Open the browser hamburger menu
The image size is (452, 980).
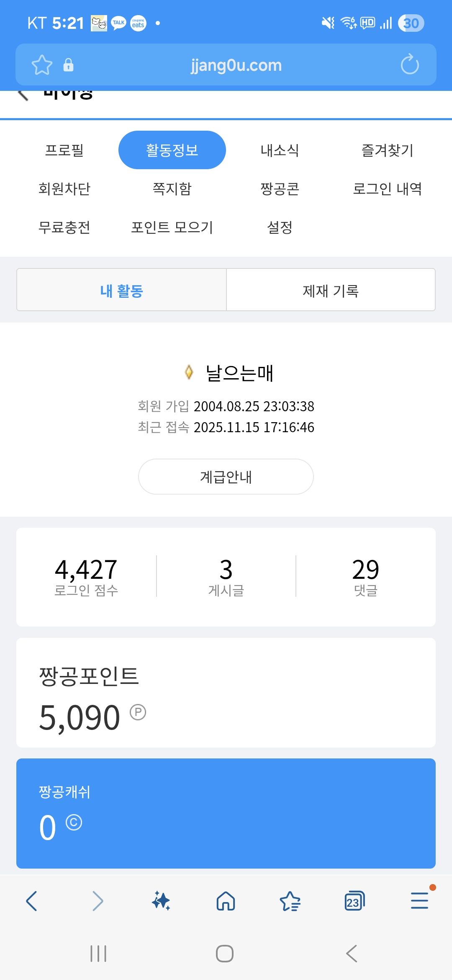pyautogui.click(x=419, y=901)
